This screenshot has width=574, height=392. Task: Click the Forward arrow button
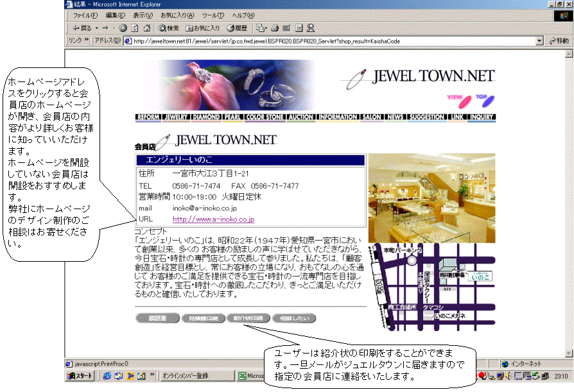click(105, 28)
